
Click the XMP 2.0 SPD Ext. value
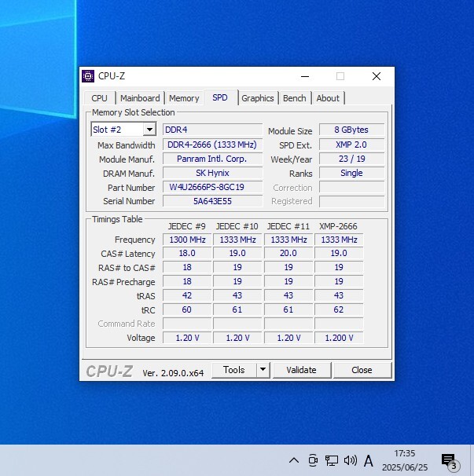tap(351, 145)
